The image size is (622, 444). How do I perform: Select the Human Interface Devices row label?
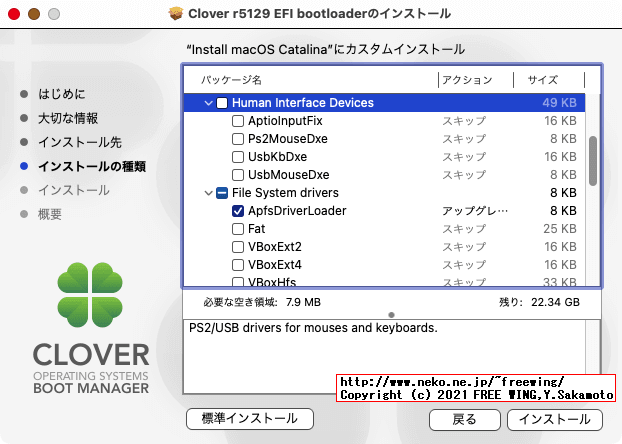[303, 103]
